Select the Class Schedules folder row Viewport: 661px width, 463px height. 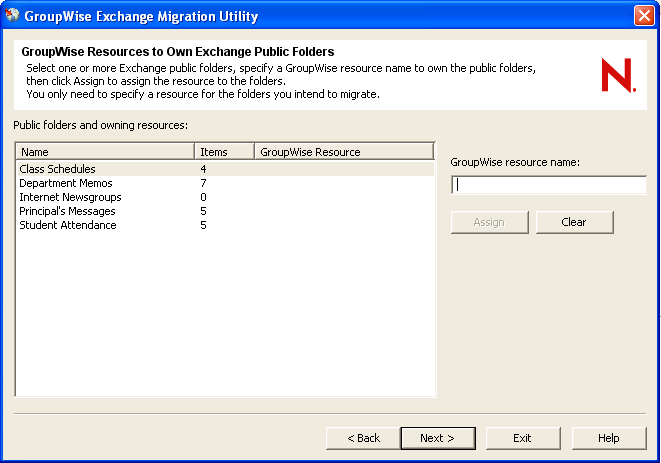[x=225, y=169]
